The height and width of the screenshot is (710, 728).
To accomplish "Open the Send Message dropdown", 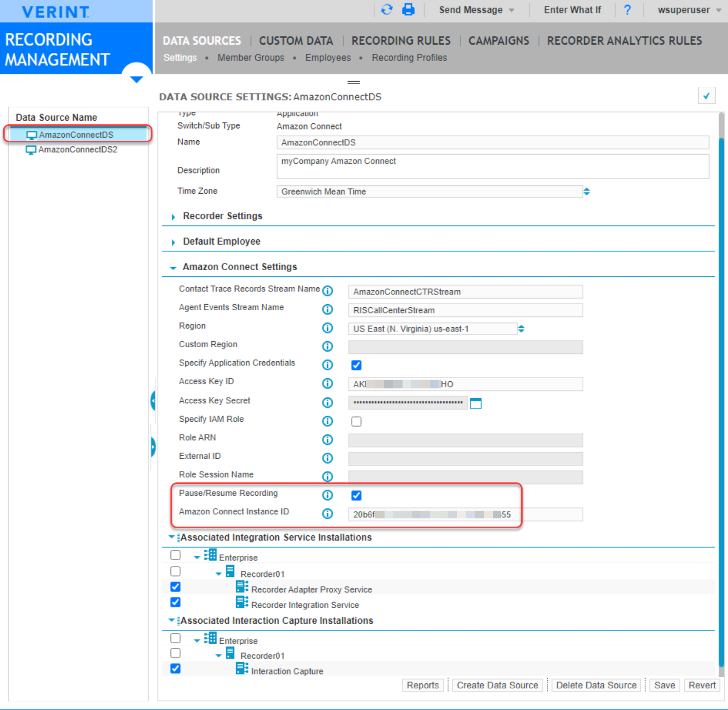I will [x=476, y=10].
